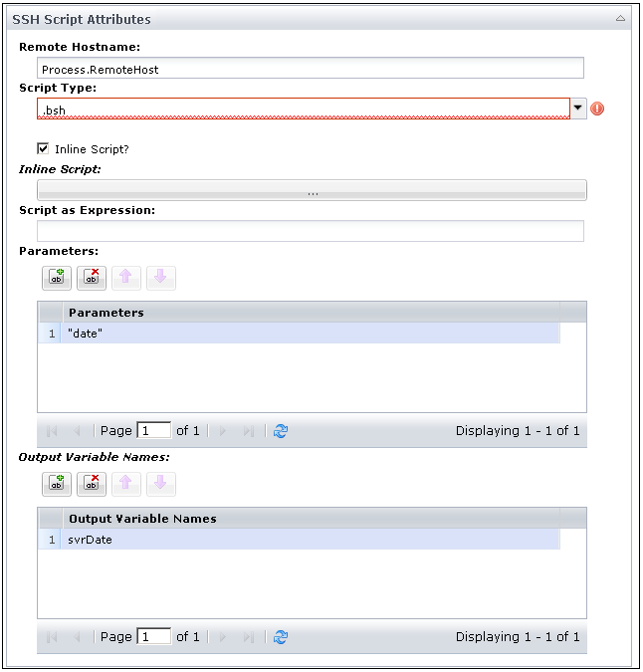Screen dimensions: 643x672
Task: Click the Parameters column header
Action: (x=311, y=313)
